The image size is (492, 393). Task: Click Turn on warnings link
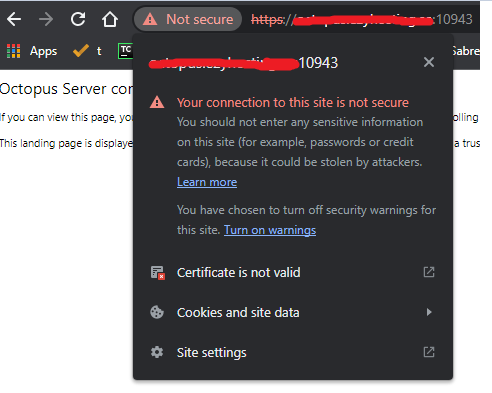(x=270, y=230)
